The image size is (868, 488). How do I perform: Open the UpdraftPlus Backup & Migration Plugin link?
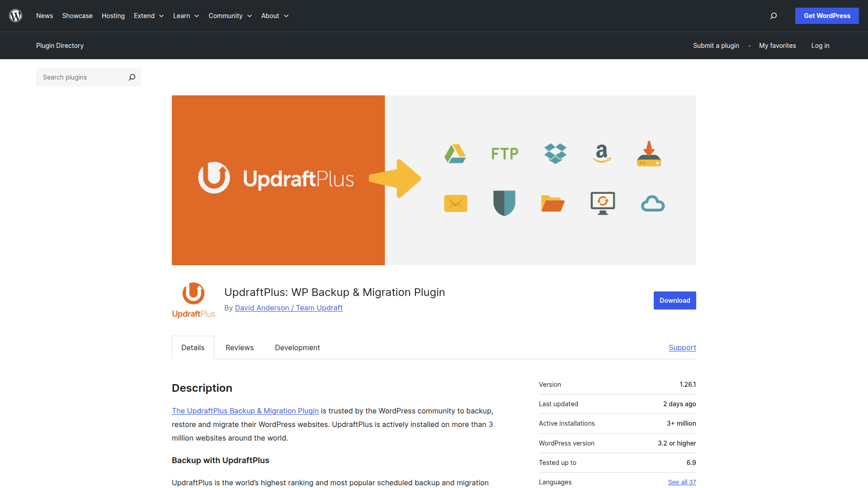245,411
